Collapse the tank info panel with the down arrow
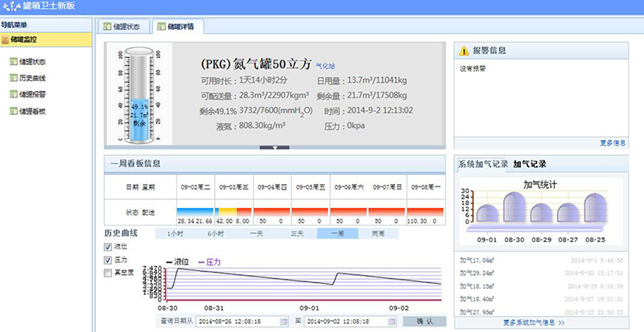Screen dimensions: 644x332 [x=275, y=147]
